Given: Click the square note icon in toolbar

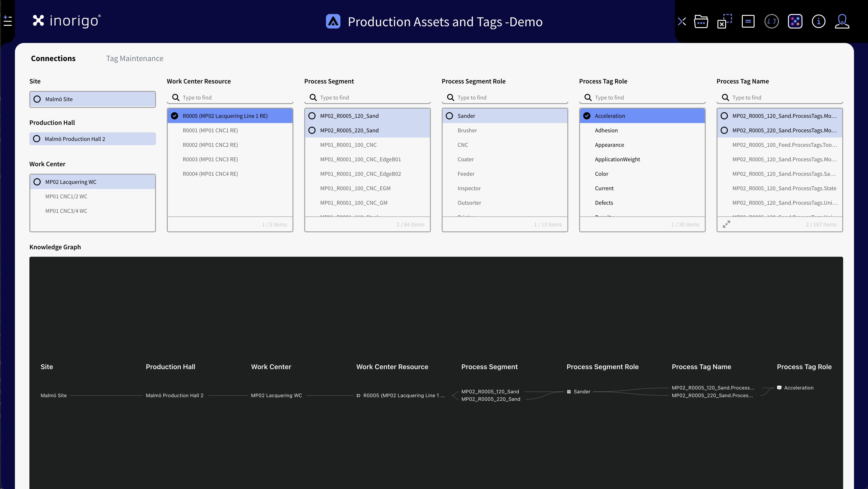Looking at the screenshot, I should coord(748,21).
